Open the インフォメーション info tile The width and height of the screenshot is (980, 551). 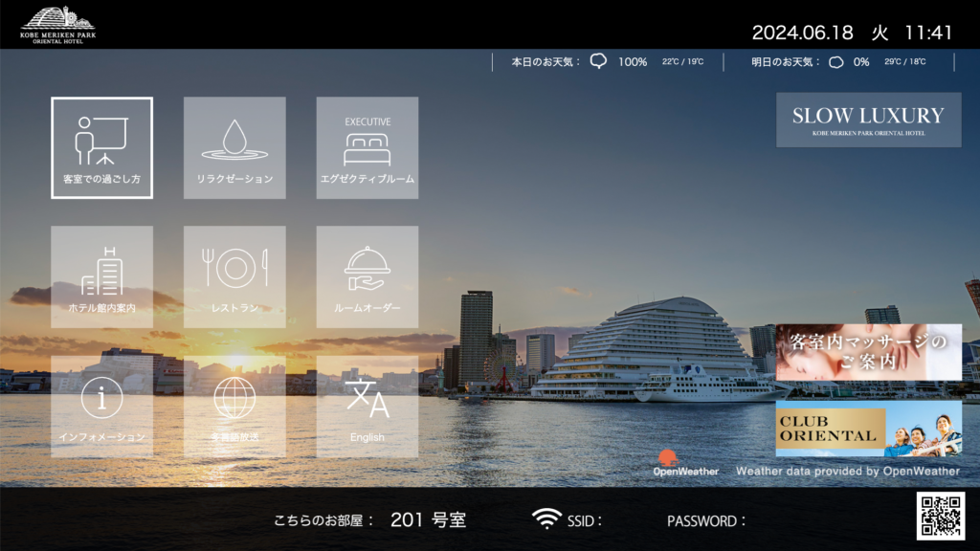click(101, 407)
